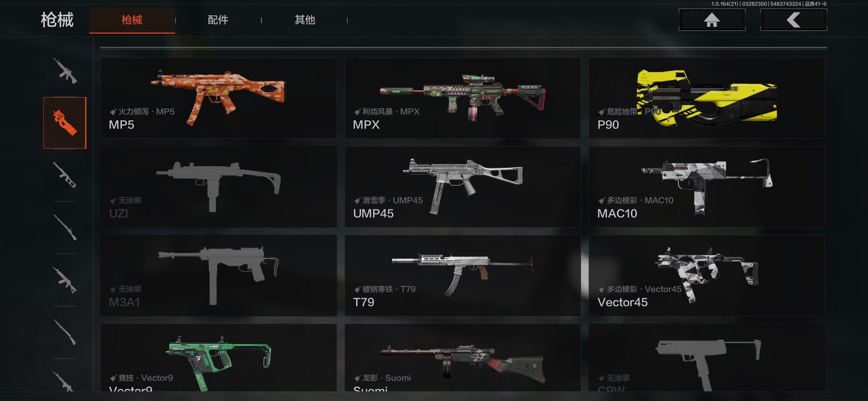Open the shotgun category icon in sidebar
Viewport: 868px width, 401px height.
click(x=65, y=332)
